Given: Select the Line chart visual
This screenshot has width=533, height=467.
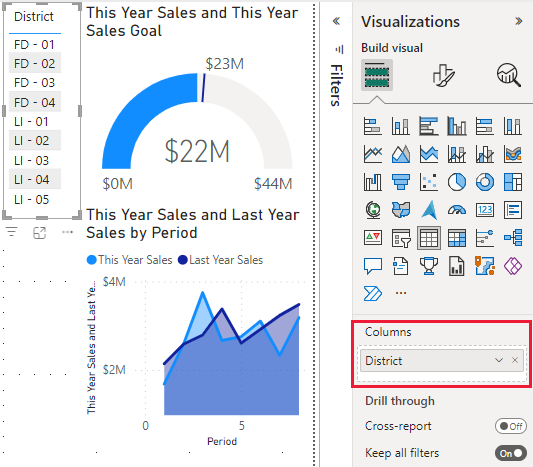Looking at the screenshot, I should (373, 154).
